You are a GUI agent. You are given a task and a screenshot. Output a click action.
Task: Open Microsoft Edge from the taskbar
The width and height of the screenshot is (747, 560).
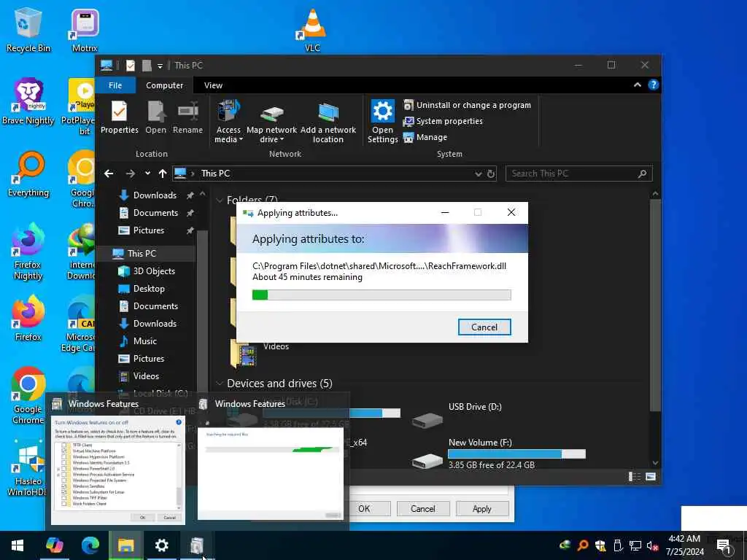pos(90,545)
